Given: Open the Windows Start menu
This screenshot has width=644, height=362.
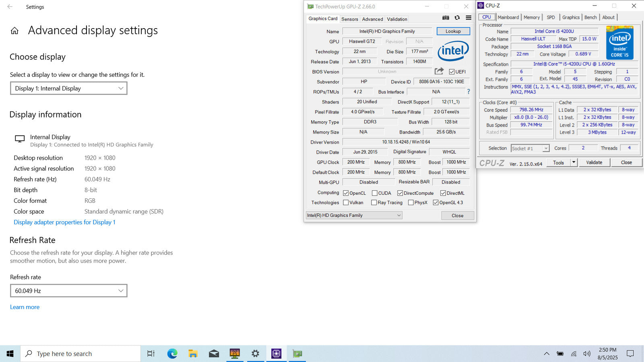Looking at the screenshot, I should [10, 354].
